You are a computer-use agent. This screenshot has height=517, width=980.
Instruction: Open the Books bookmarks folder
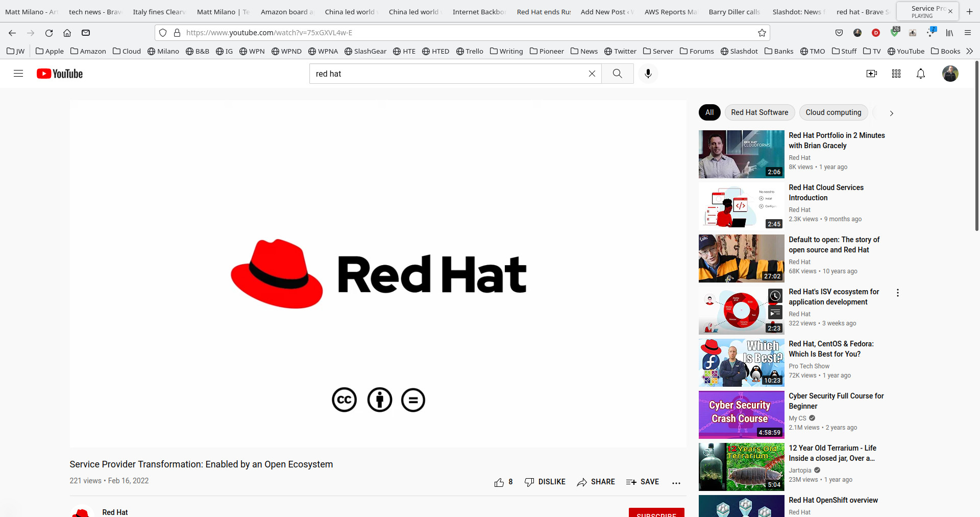(x=945, y=51)
